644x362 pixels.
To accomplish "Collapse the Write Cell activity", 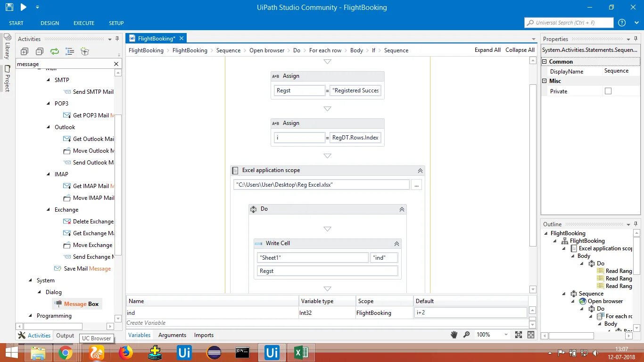I will [396, 244].
